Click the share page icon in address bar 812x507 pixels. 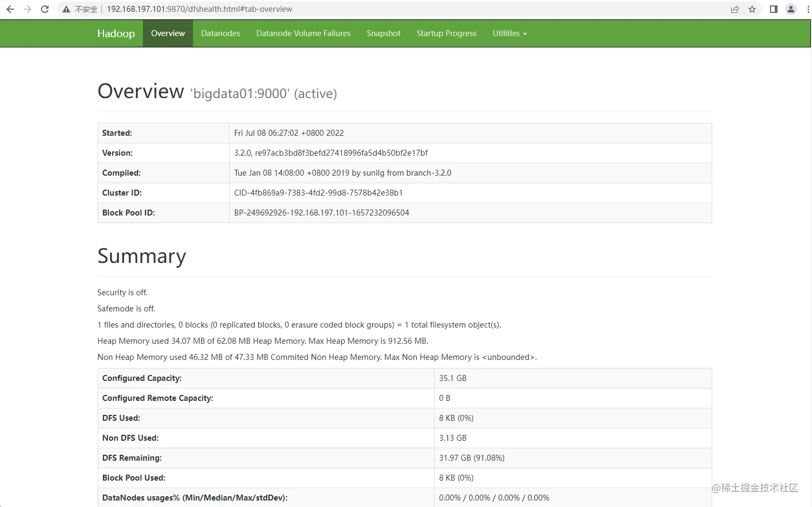point(735,9)
